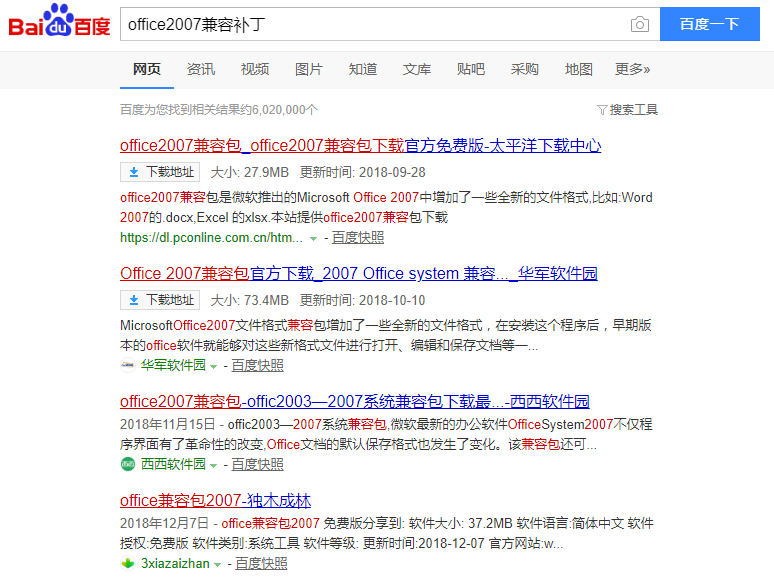Click 2018年11月15日 date text
The width and height of the screenshot is (774, 581).
tap(168, 425)
